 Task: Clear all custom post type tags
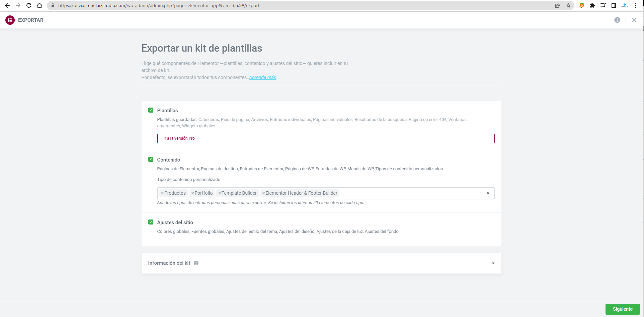pos(488,193)
